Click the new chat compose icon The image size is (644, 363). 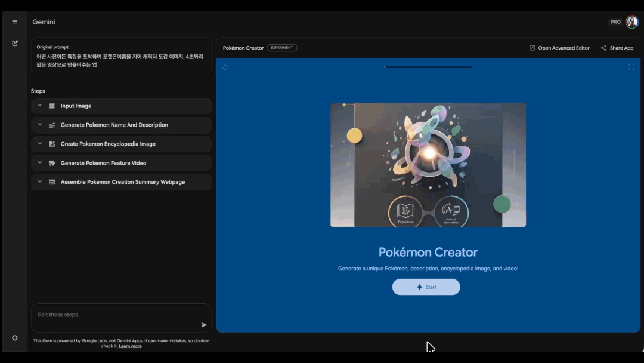point(15,43)
